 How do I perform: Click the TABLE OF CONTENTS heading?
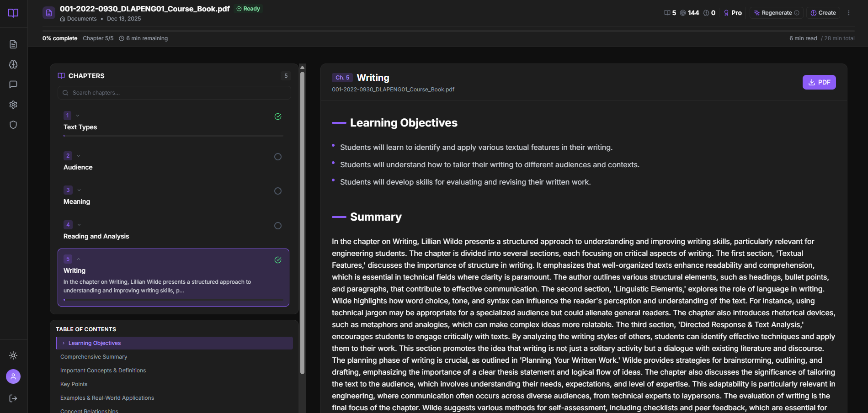(x=86, y=329)
